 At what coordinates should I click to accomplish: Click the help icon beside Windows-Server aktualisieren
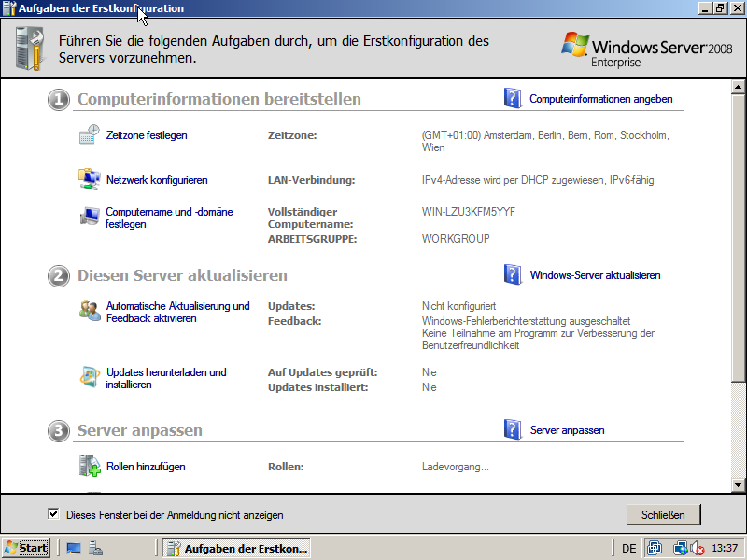[513, 274]
